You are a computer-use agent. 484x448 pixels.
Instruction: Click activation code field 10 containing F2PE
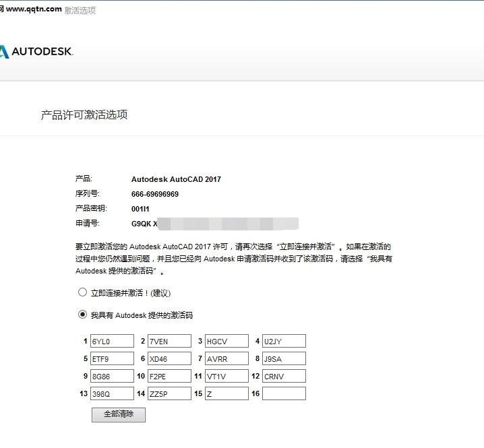click(x=169, y=376)
